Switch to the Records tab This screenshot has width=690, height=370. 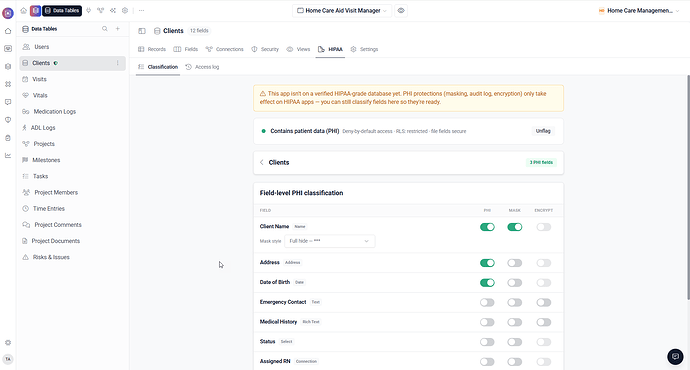152,49
